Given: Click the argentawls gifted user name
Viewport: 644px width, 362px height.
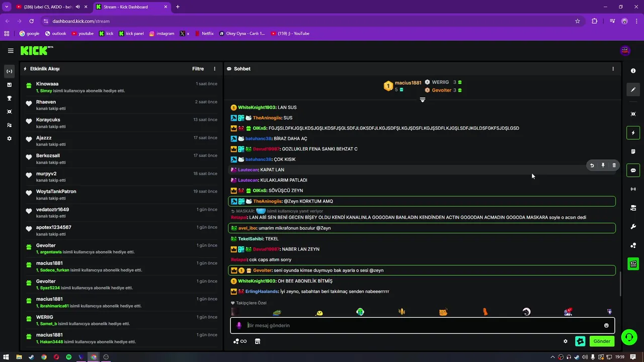Looking at the screenshot, I should 51,252.
